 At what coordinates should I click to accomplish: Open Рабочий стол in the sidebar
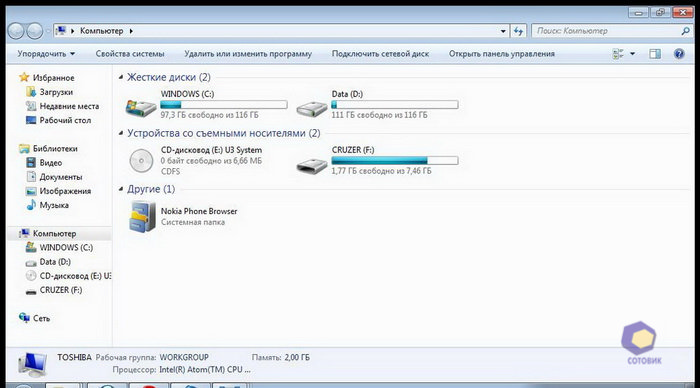coord(65,120)
